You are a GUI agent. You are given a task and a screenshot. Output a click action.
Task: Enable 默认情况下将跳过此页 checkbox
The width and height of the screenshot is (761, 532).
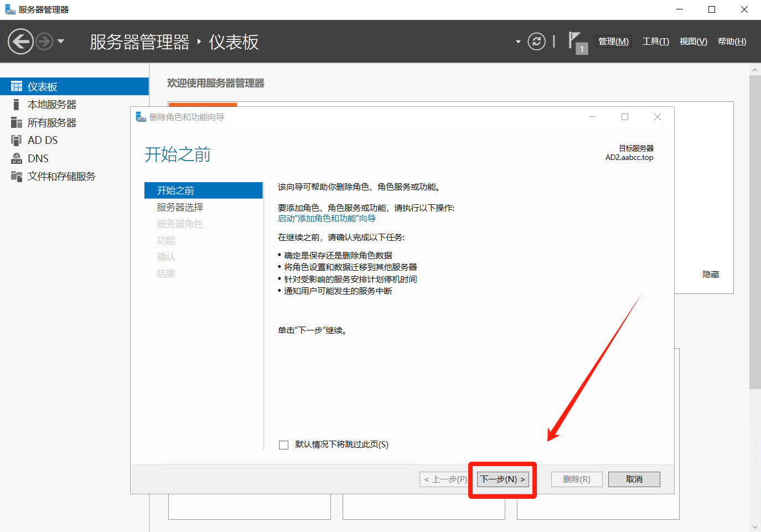284,445
